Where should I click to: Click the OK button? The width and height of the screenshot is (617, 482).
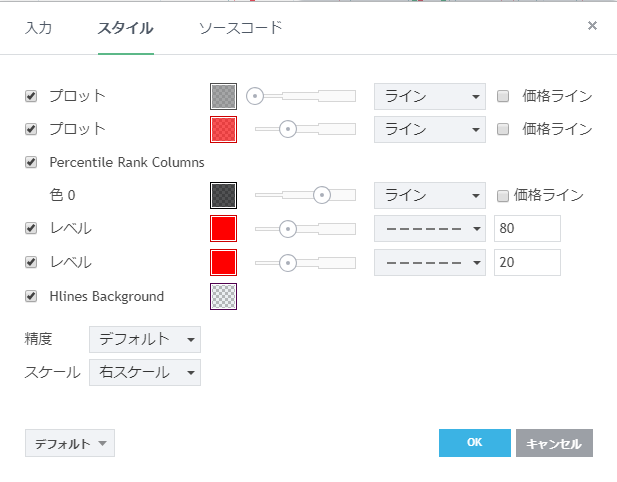(x=474, y=443)
